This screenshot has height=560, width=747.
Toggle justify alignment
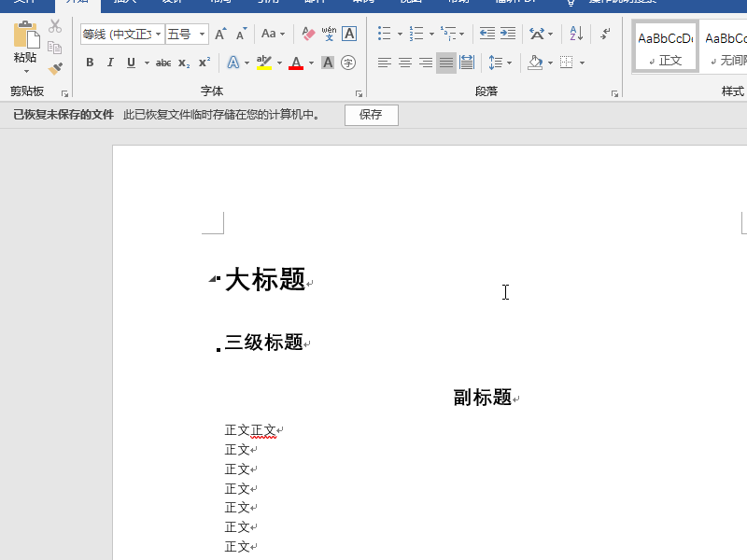tap(446, 63)
